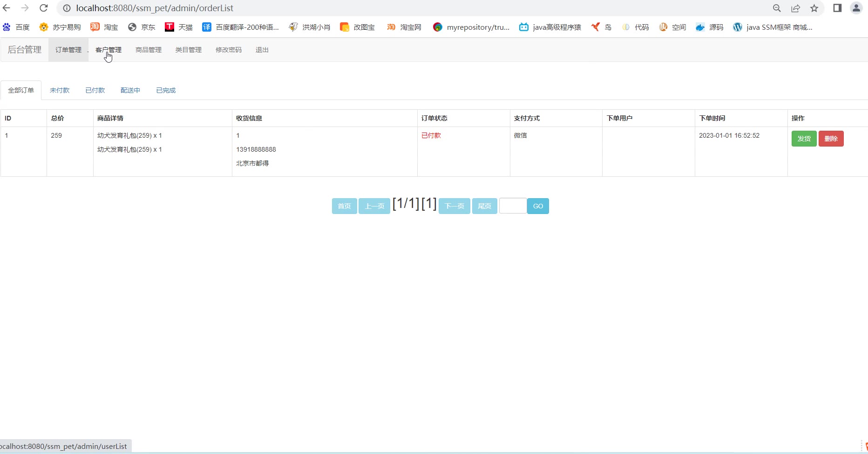Switch to the 已付款 tab
This screenshot has height=454, width=868.
[95, 90]
